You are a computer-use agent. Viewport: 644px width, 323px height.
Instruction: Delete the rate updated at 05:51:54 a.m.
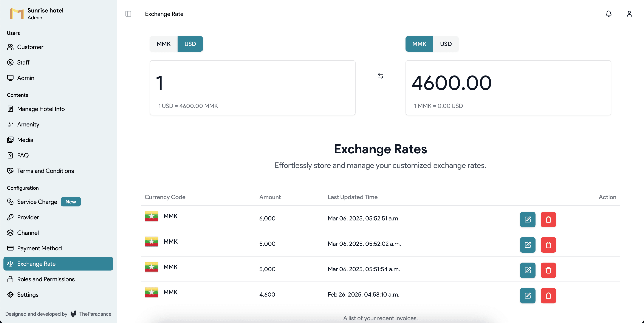[548, 270]
